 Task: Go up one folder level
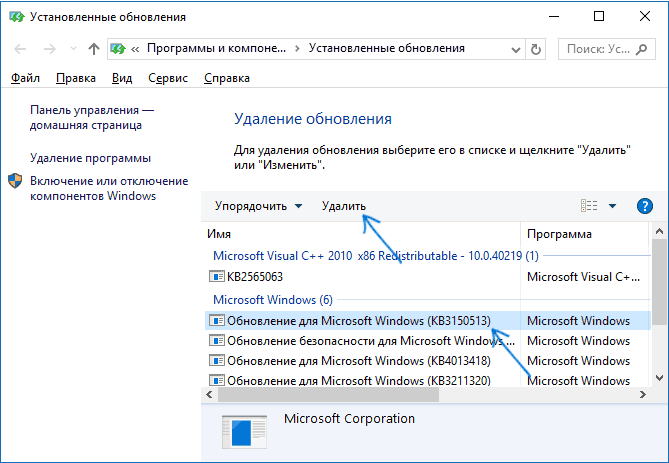pos(94,49)
